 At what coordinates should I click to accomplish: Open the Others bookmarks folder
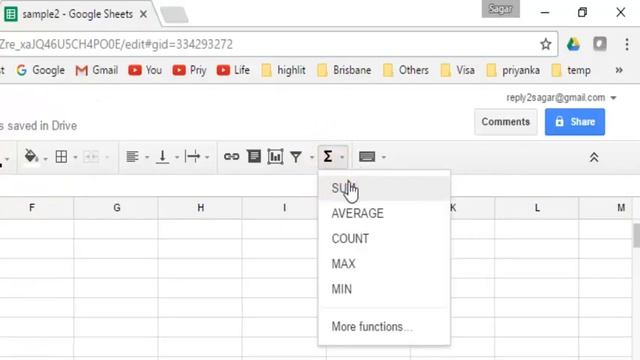406,70
